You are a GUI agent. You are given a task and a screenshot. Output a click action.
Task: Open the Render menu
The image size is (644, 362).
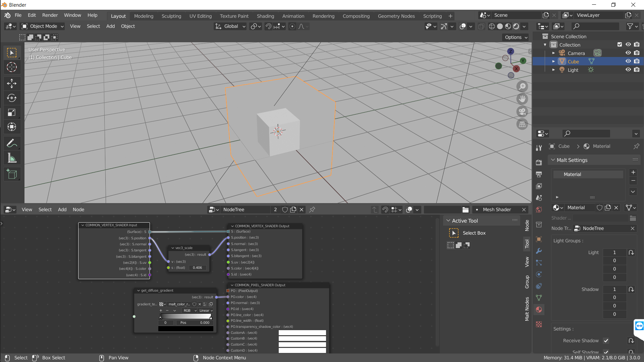coord(50,15)
